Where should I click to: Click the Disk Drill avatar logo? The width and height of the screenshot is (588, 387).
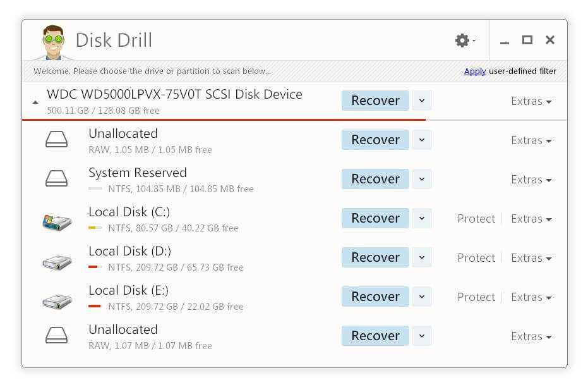point(53,38)
